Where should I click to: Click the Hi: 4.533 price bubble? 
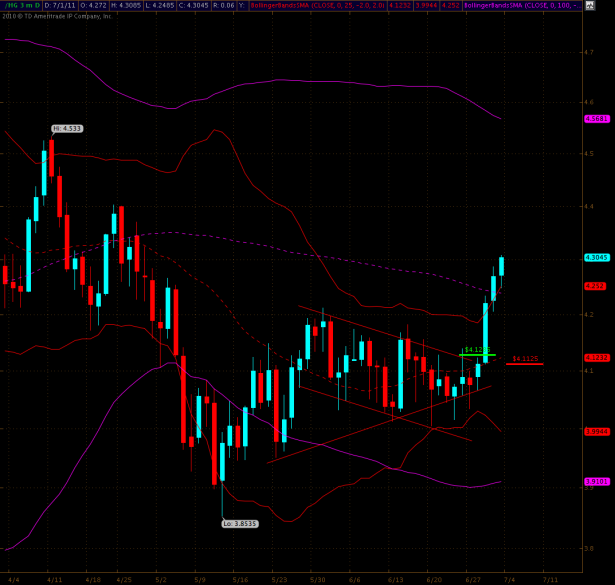pyautogui.click(x=67, y=129)
